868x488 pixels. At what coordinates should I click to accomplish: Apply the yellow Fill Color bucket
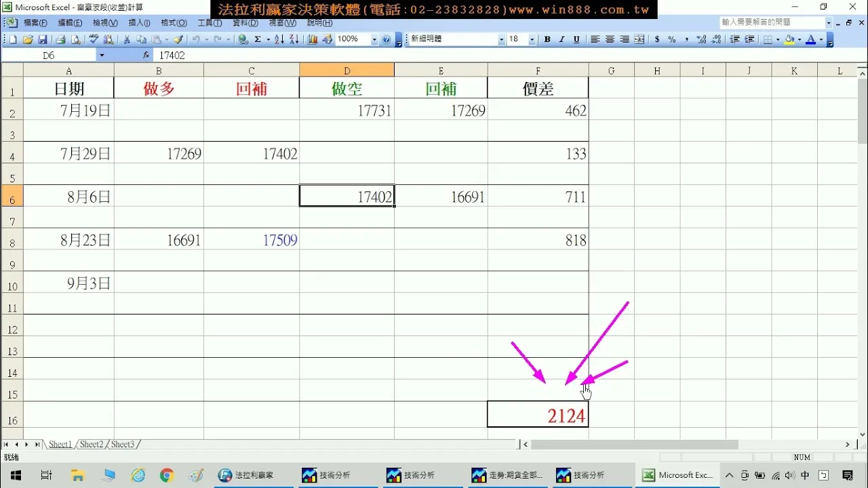[789, 39]
